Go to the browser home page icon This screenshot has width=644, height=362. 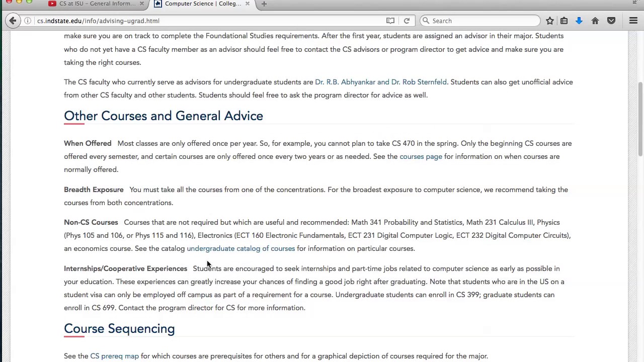595,21
